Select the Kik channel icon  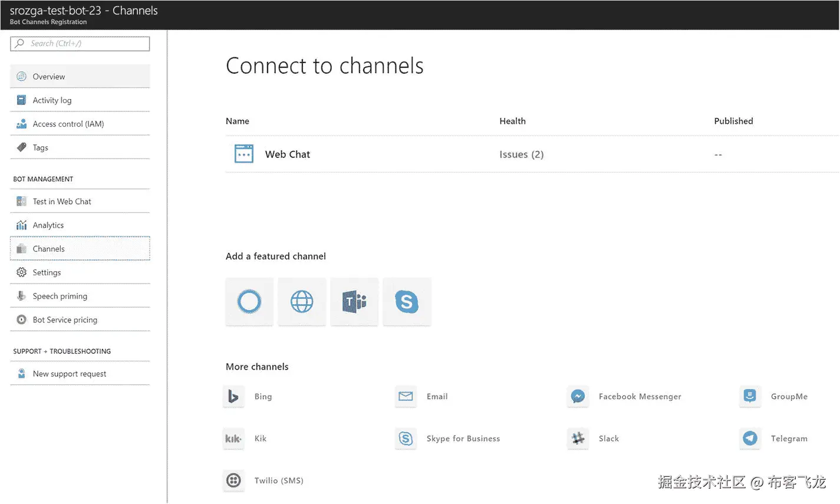point(233,439)
